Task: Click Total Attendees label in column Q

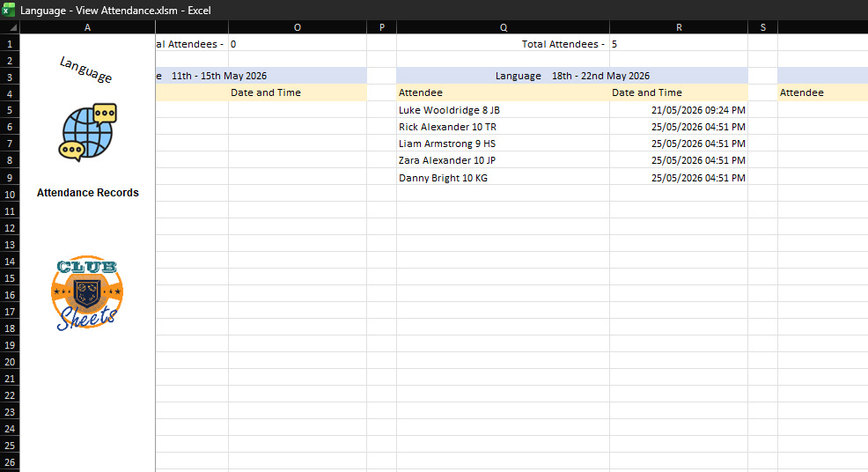Action: (563, 44)
